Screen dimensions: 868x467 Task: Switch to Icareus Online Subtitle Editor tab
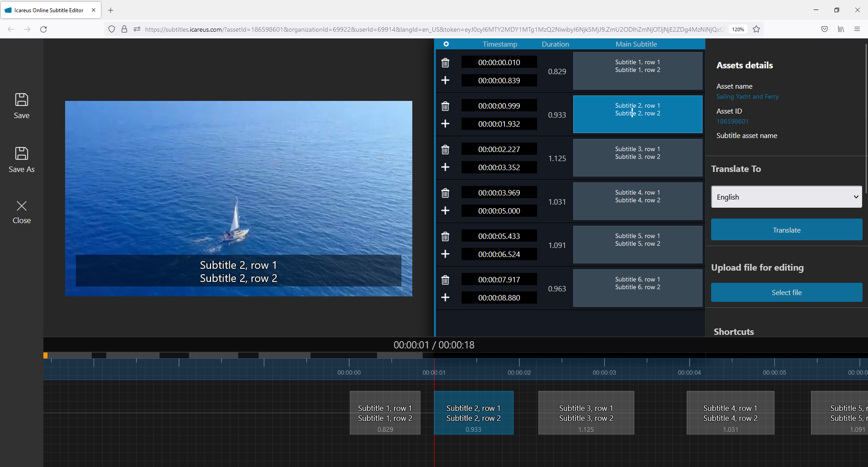pyautogui.click(x=49, y=10)
